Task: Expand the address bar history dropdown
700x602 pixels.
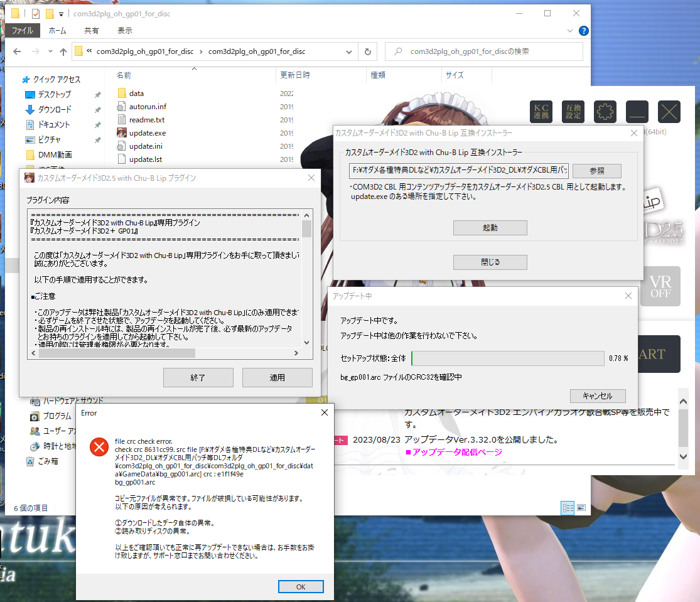Action: [x=349, y=51]
